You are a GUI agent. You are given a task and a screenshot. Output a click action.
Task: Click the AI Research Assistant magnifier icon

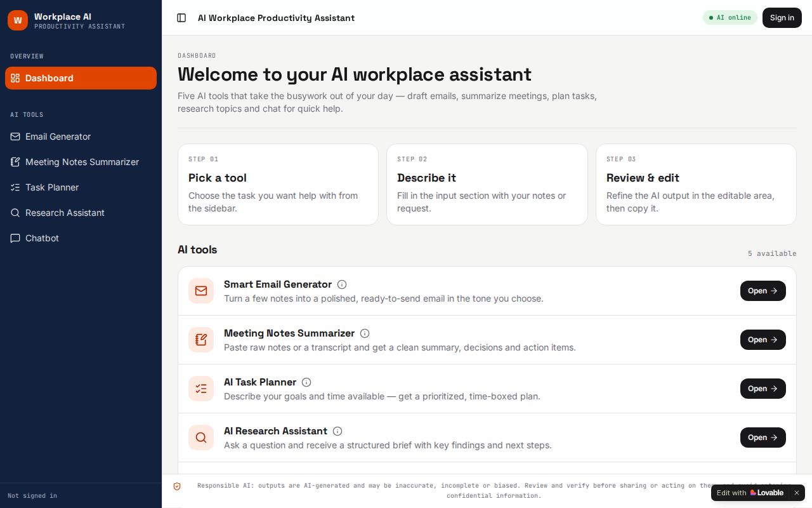[201, 438]
